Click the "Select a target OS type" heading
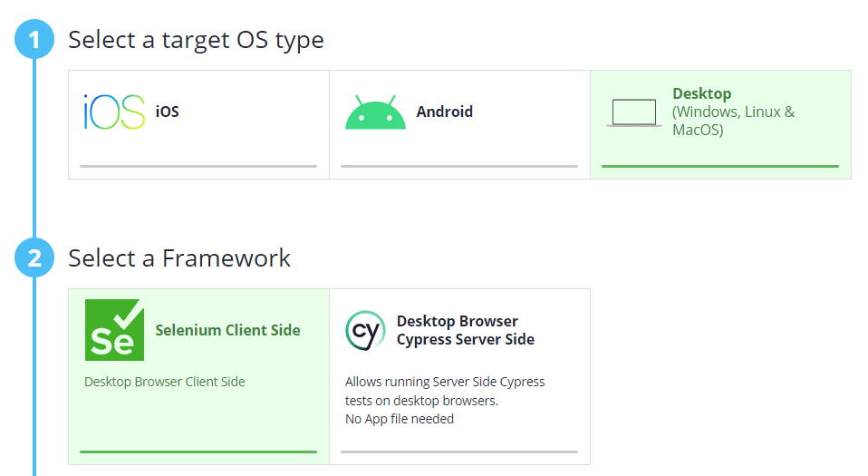 click(196, 40)
